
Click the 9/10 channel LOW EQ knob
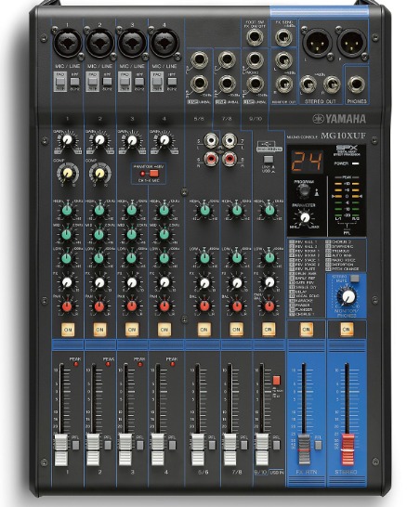coord(269,258)
